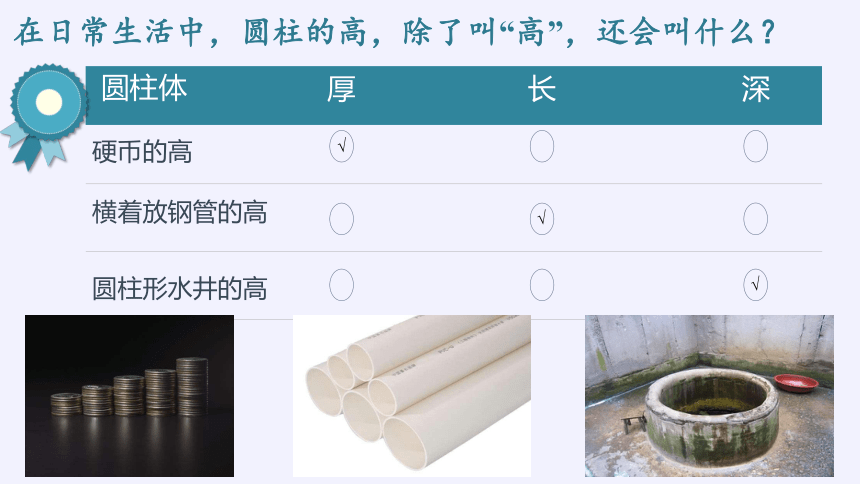Click the 长 column header

click(x=542, y=89)
